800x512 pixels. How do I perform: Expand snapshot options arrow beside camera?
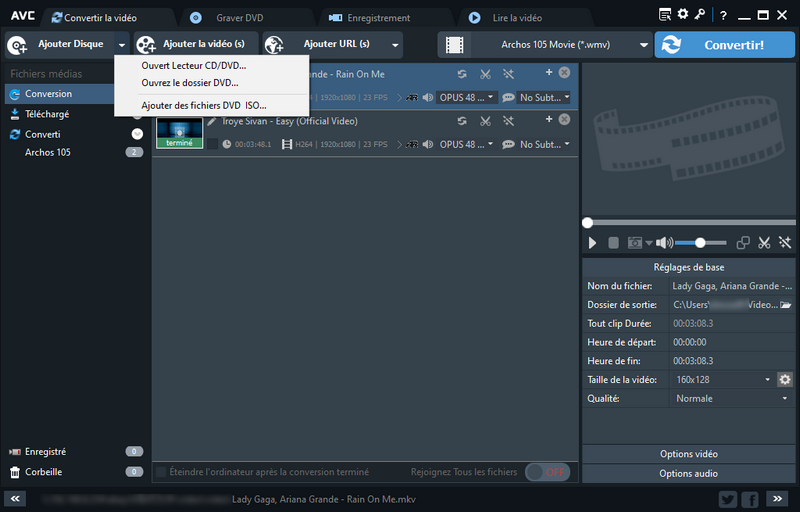coord(649,243)
